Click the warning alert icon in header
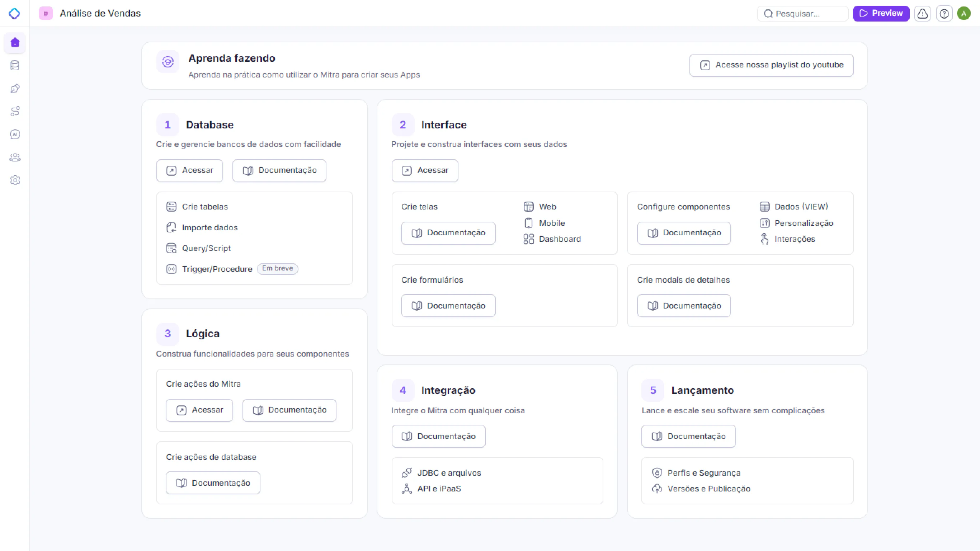 (x=922, y=14)
